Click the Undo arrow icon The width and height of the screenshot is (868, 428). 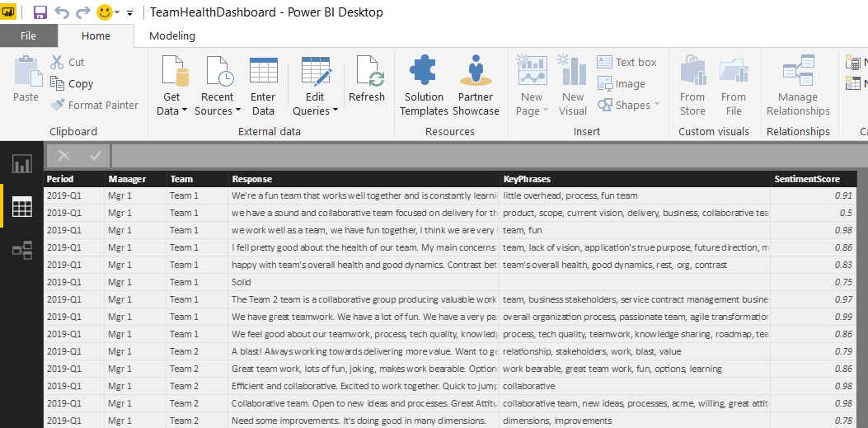click(x=62, y=12)
